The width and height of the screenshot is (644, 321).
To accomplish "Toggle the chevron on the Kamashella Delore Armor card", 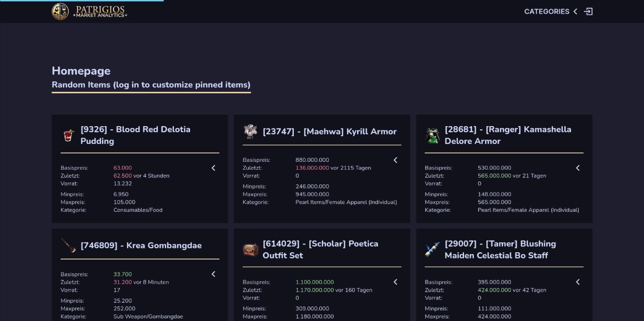I will (577, 168).
